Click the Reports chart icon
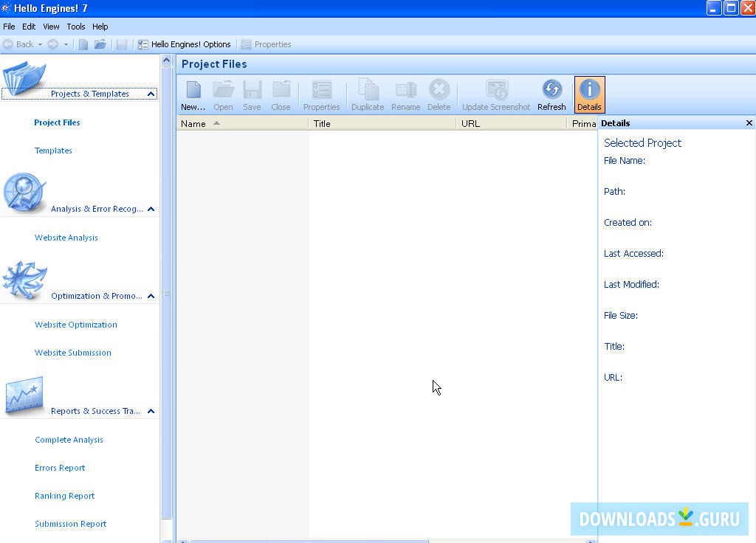756x543 pixels. 24,396
